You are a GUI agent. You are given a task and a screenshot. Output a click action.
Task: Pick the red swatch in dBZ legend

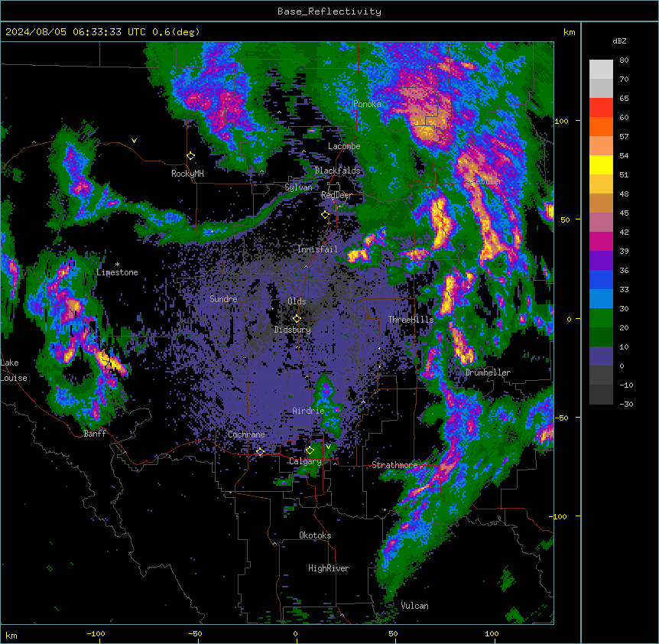[601, 107]
